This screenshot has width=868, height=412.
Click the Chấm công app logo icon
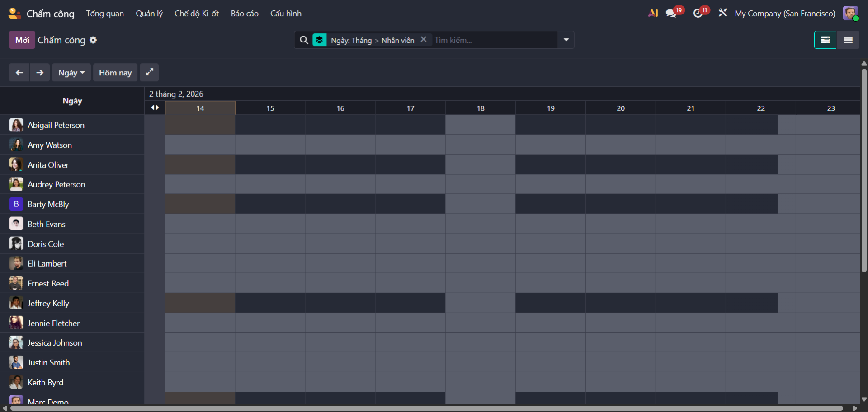tap(14, 14)
